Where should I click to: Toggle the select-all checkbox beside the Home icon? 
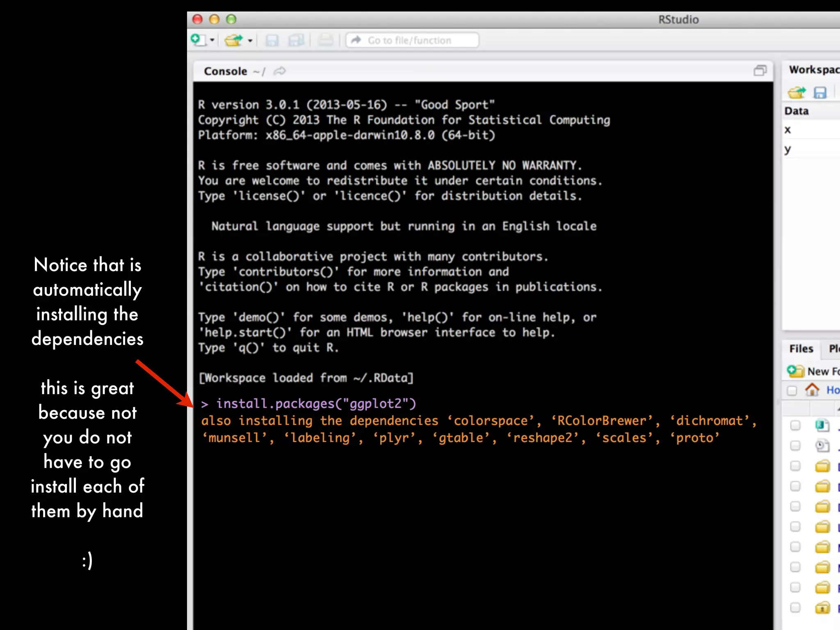tap(792, 390)
